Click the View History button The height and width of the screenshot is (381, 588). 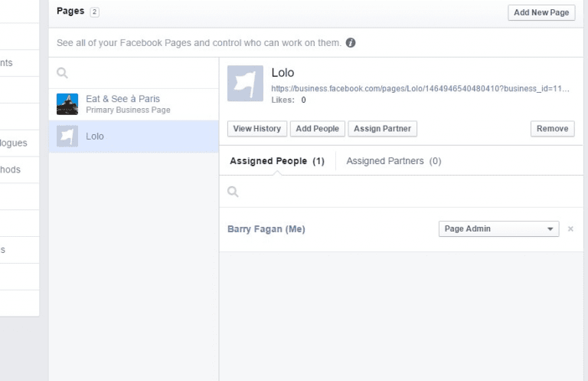click(257, 129)
